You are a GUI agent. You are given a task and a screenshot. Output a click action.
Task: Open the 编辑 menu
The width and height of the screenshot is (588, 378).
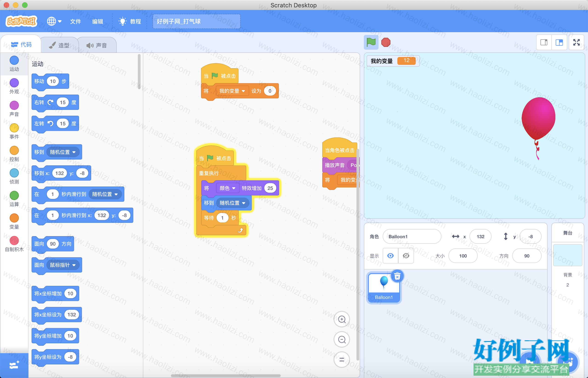point(97,21)
